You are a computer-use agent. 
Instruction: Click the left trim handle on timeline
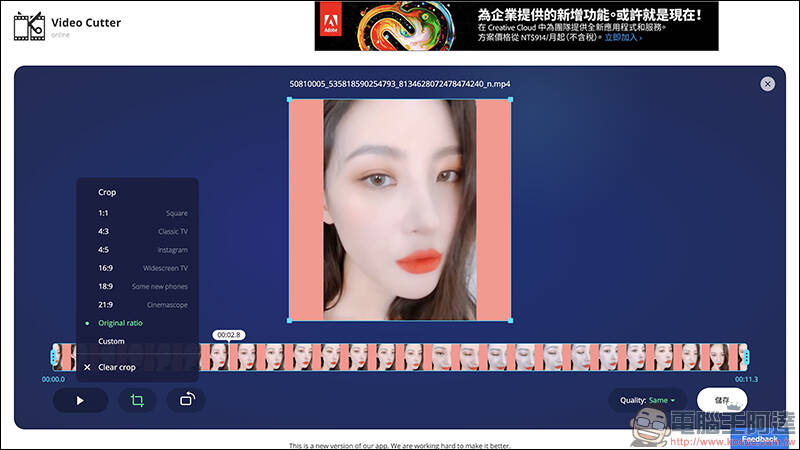(x=54, y=357)
